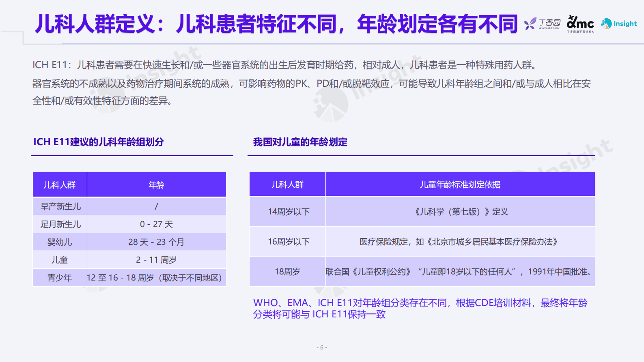
Task: Click the slash cell for 早产新生儿
Action: click(156, 206)
